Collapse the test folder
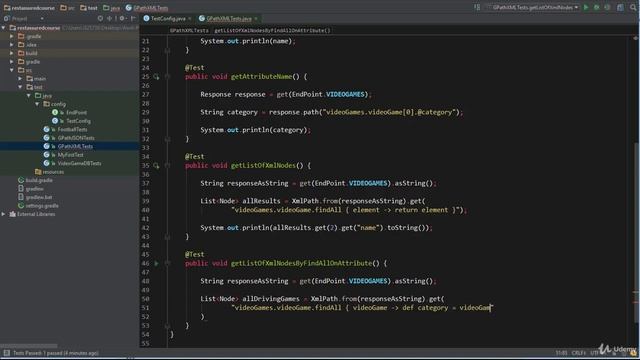Screen dimensions: 640x360 (20, 87)
